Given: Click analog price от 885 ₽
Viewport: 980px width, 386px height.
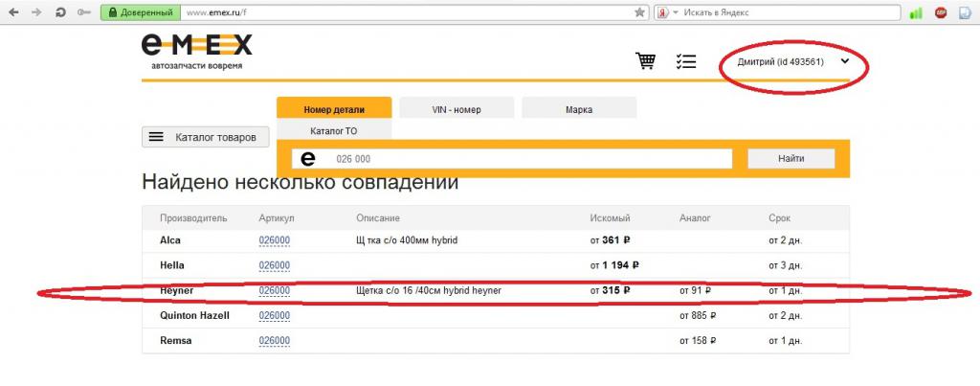Looking at the screenshot, I should (x=698, y=315).
